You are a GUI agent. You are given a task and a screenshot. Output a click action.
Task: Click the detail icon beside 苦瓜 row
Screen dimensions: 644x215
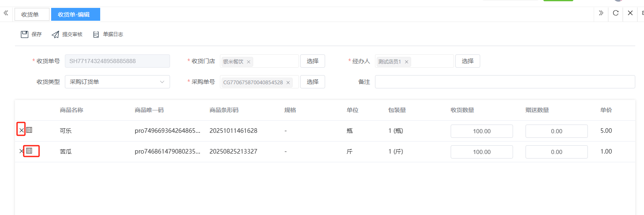tap(29, 151)
